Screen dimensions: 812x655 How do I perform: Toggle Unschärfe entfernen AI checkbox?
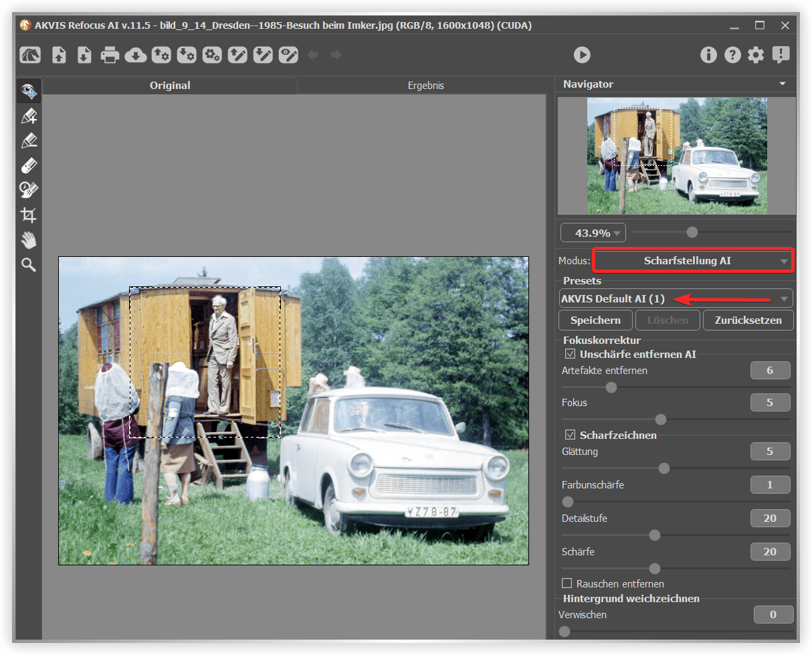coord(570,354)
